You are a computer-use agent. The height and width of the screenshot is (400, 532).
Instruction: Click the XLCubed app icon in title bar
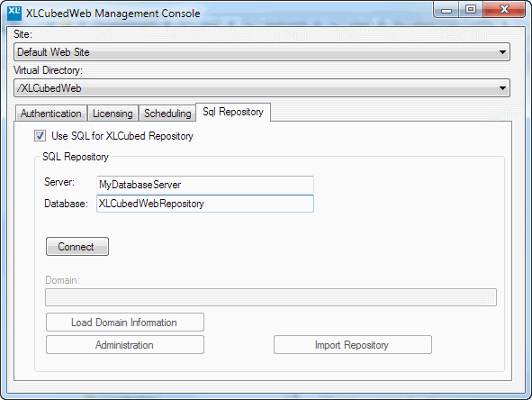tap(14, 13)
